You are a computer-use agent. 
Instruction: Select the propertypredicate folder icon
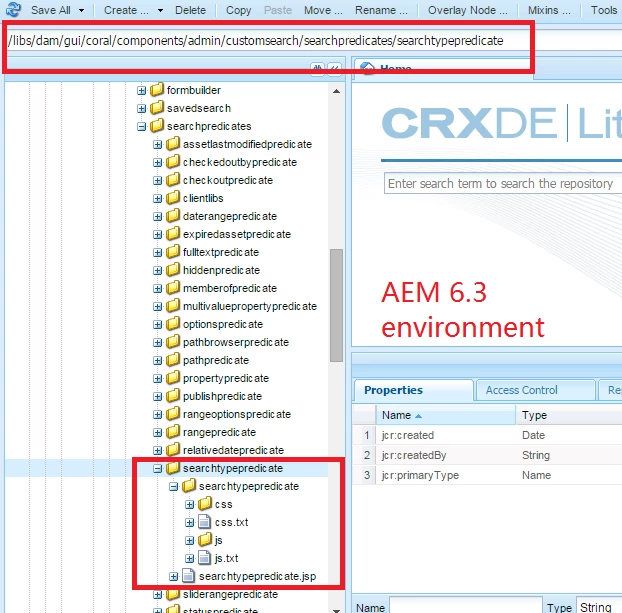[173, 378]
